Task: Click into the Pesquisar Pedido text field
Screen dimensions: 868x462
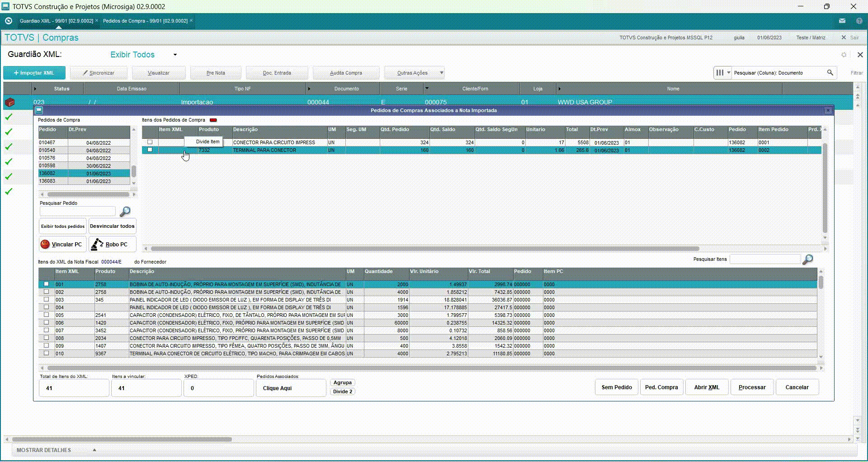Action: point(78,211)
